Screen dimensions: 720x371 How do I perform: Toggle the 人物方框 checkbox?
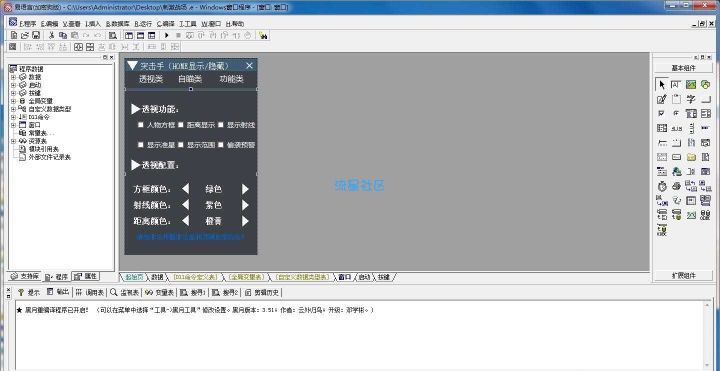point(141,124)
